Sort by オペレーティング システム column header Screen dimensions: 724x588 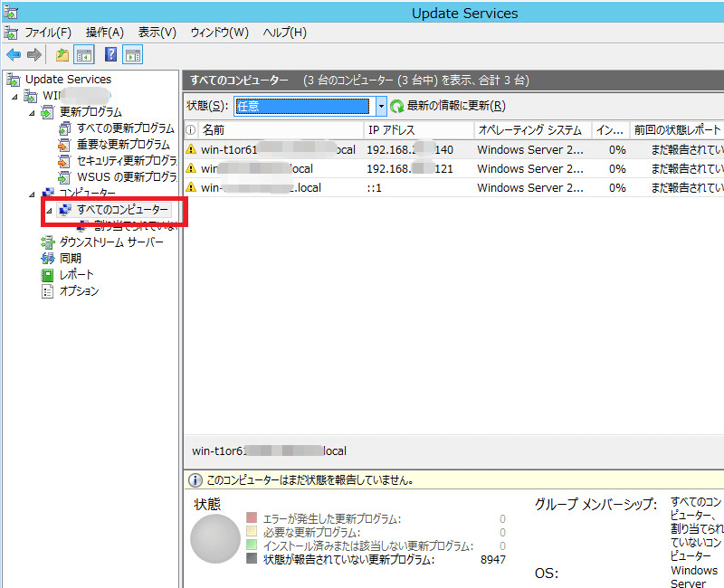coord(533,130)
